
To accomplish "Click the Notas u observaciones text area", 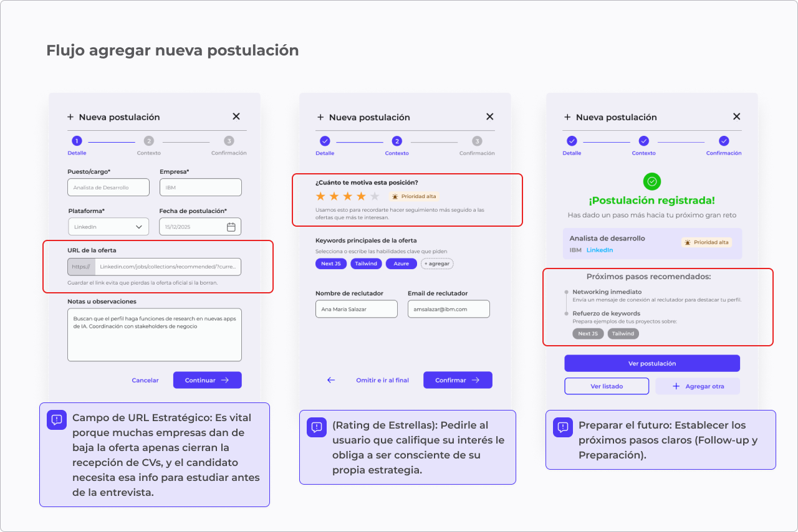I will tap(154, 335).
